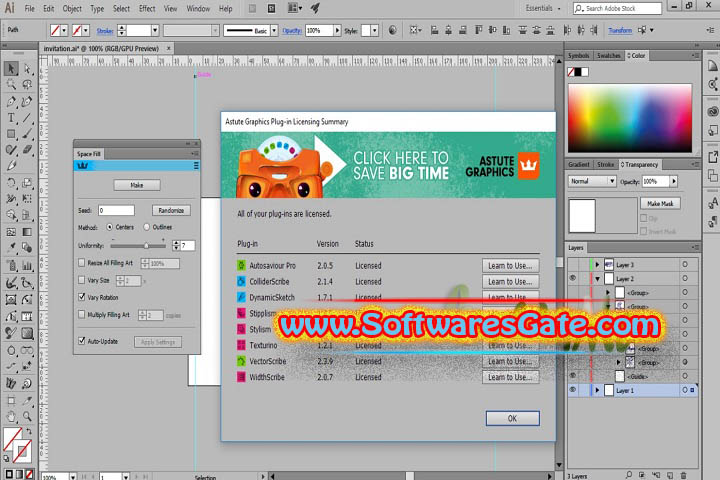Screen dimensions: 720x480
Task: Click WidthScribe plug-in icon
Action: click(x=241, y=377)
